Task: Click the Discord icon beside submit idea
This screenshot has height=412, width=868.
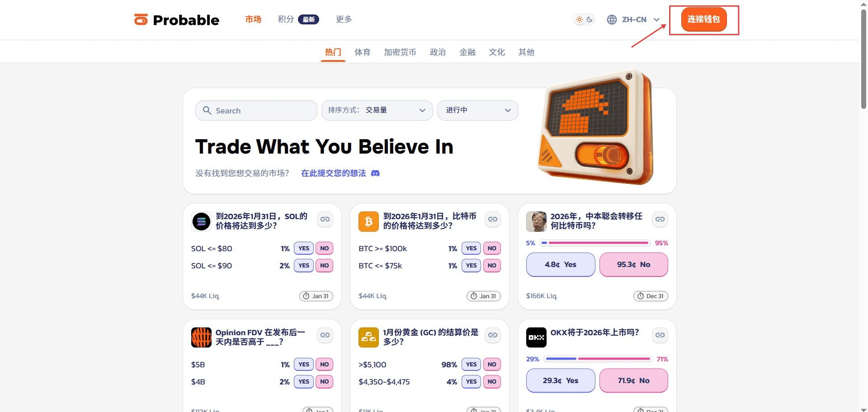Action: (375, 173)
